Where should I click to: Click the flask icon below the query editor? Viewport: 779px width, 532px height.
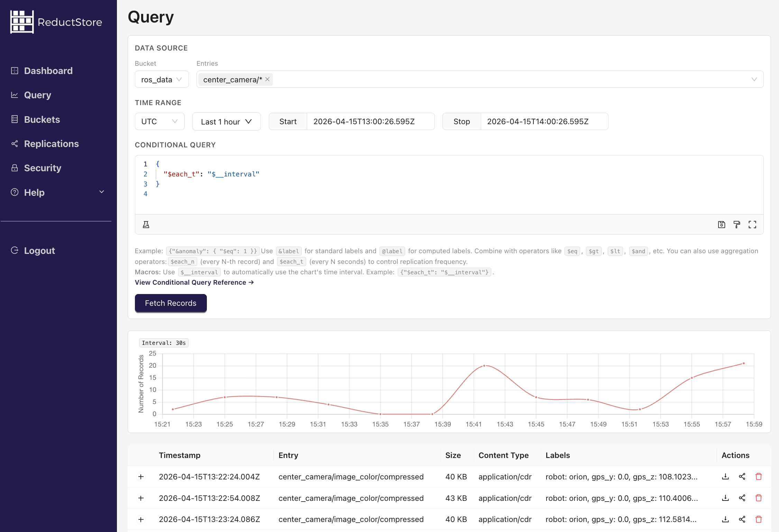146,224
